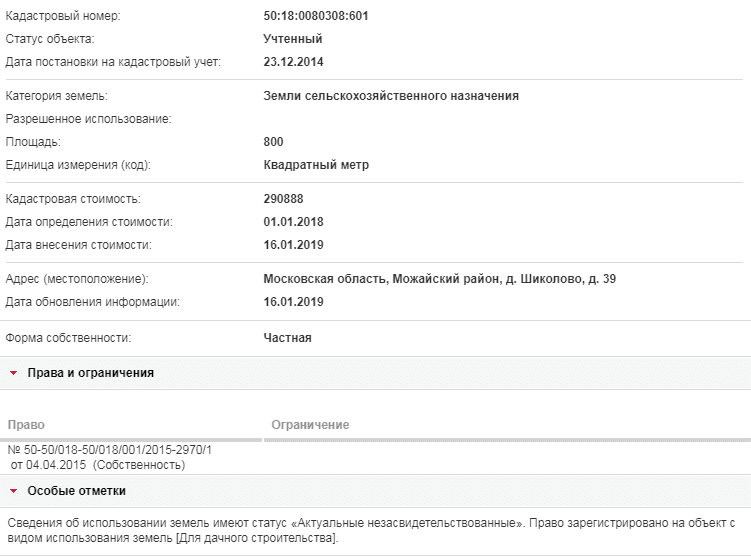The width and height of the screenshot is (751, 556).
Task: Collapse the Особые отметки section arrow
Action: click(x=13, y=491)
